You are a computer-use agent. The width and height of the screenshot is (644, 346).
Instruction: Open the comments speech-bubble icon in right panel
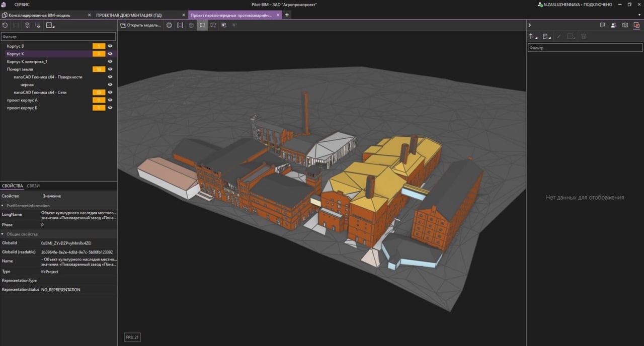tap(602, 25)
